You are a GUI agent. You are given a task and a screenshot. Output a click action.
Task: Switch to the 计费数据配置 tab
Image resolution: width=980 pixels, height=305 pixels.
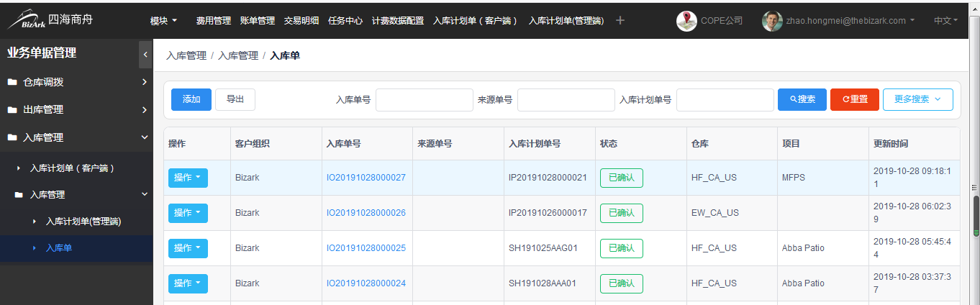(398, 21)
